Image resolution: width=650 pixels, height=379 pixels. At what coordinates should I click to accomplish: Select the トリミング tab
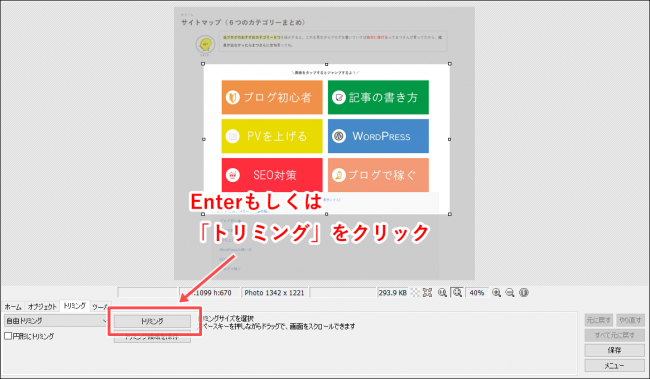coord(75,306)
